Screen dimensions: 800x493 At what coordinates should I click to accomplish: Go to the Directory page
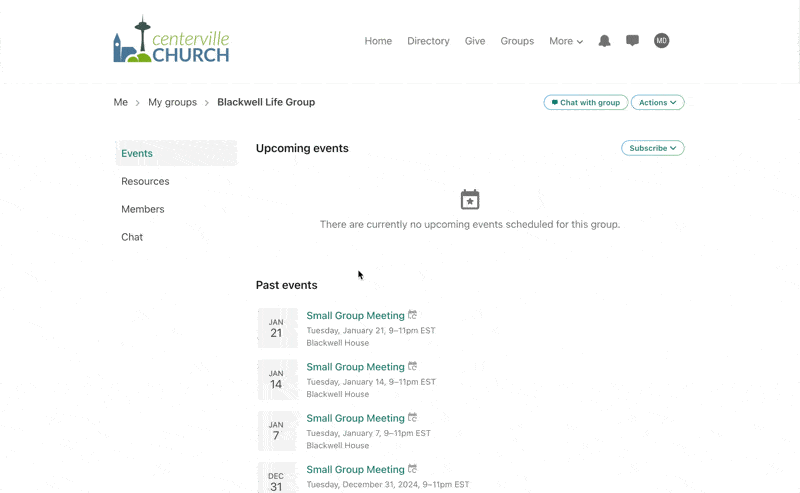pos(428,41)
